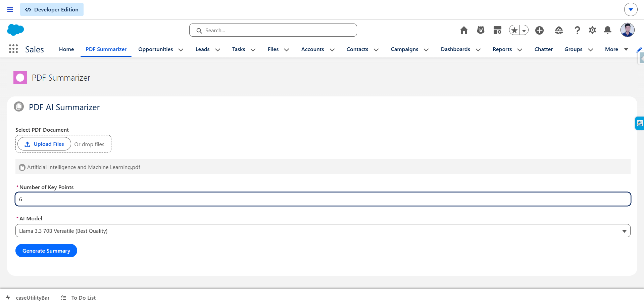
Task: Open the More navigation menu
Action: [x=616, y=49]
